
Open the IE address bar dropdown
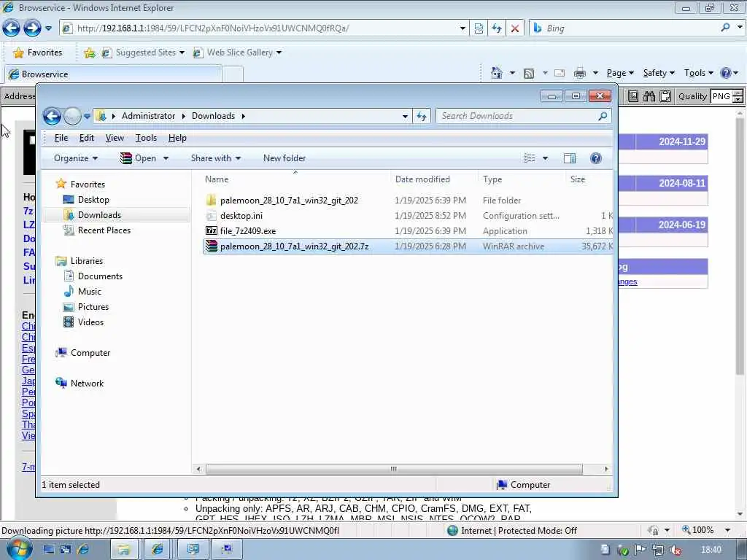tap(462, 28)
